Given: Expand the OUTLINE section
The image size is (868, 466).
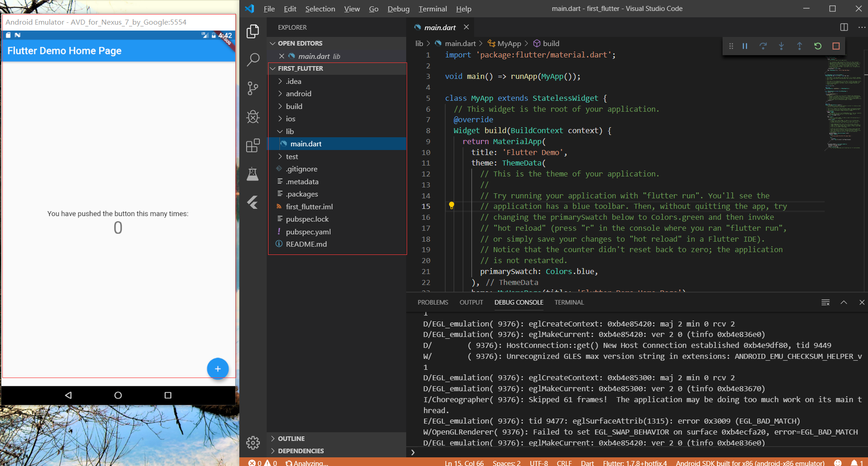Looking at the screenshot, I should 336,439.
